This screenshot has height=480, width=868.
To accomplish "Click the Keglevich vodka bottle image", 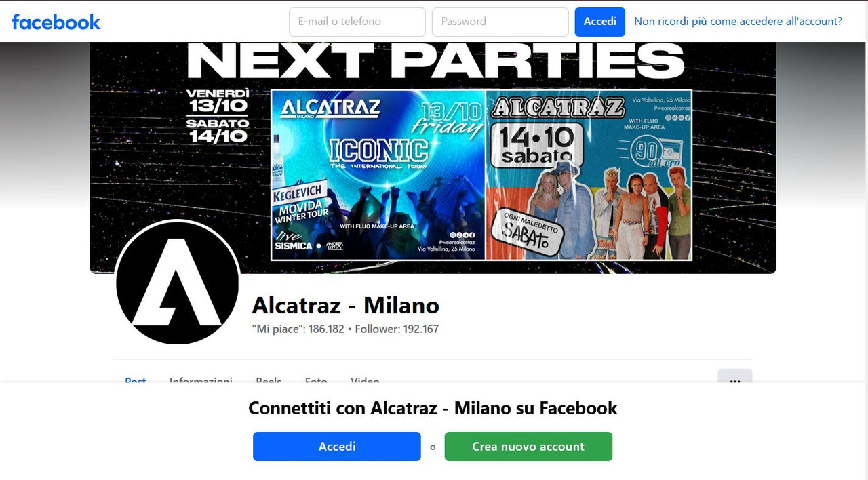I will [277, 159].
